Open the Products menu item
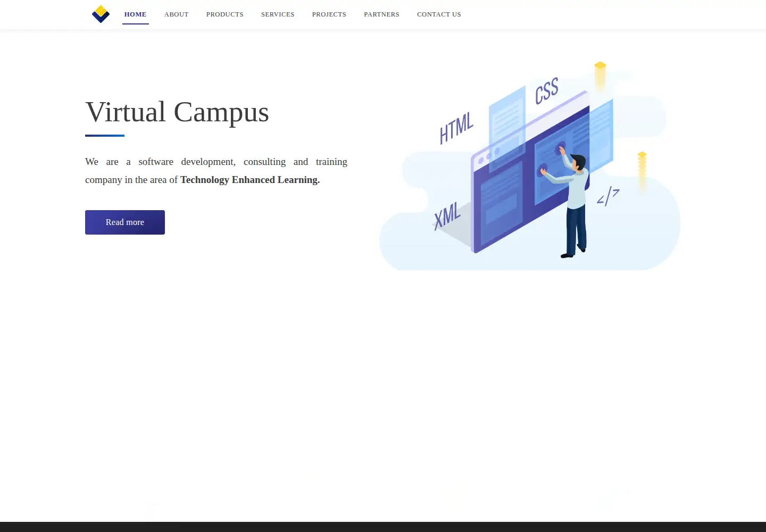 pyautogui.click(x=225, y=14)
